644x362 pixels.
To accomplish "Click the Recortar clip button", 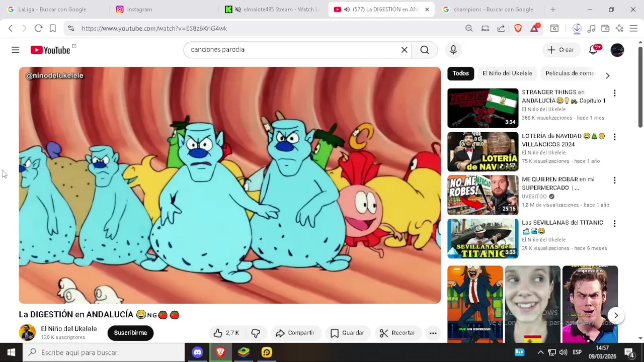I will pos(397,333).
